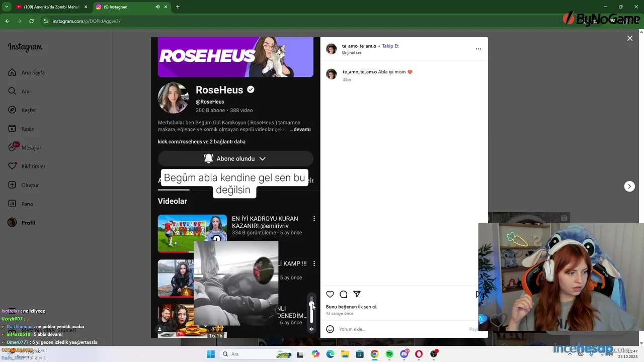Screen dimensions: 644x362
Task: Open the three-dot post options menu
Action: click(478, 49)
